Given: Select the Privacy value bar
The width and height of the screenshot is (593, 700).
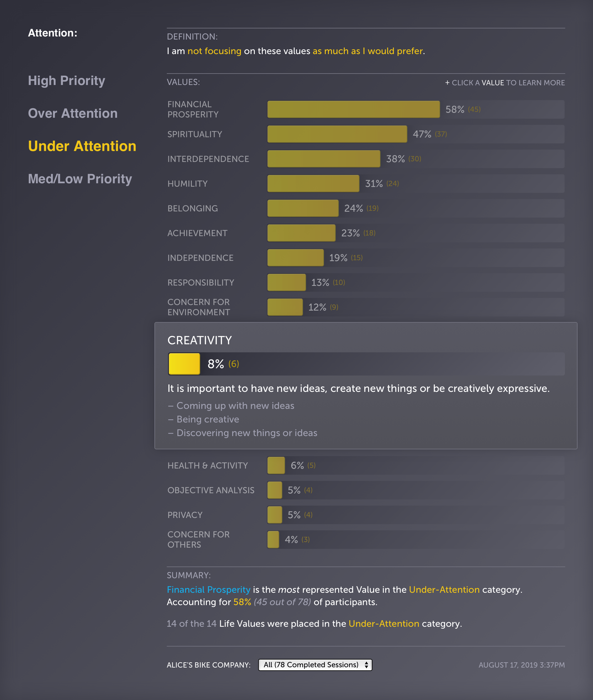Looking at the screenshot, I should (x=274, y=515).
